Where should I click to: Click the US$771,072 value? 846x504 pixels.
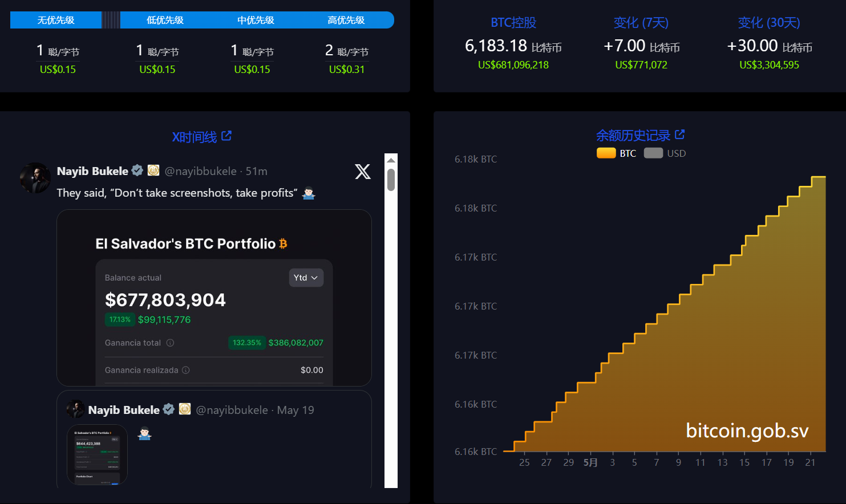click(641, 65)
